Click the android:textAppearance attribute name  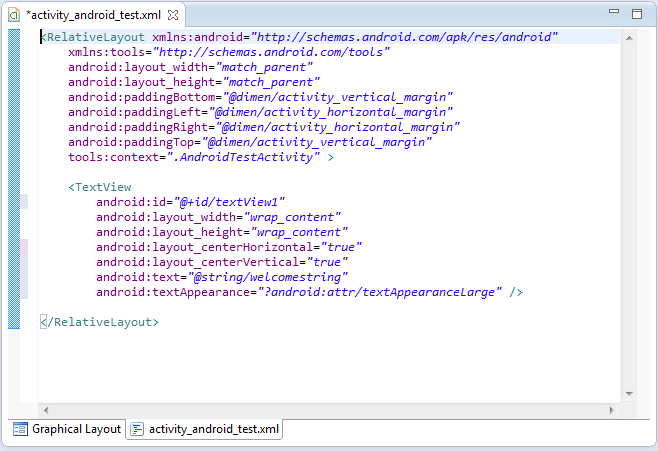coord(175,292)
